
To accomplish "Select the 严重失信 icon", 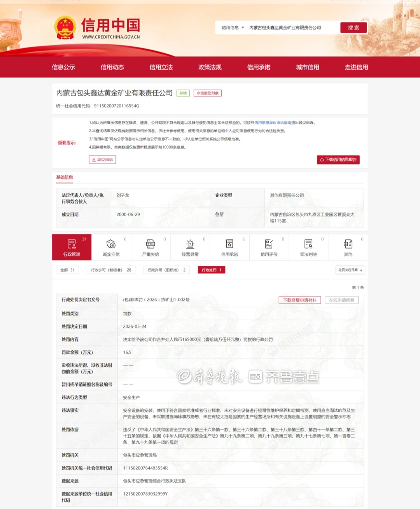I will [x=150, y=244].
